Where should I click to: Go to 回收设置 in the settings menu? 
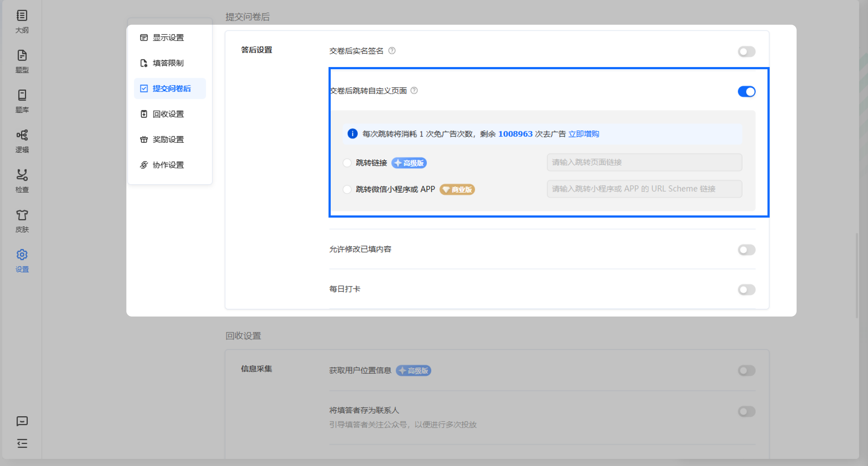[x=170, y=114]
